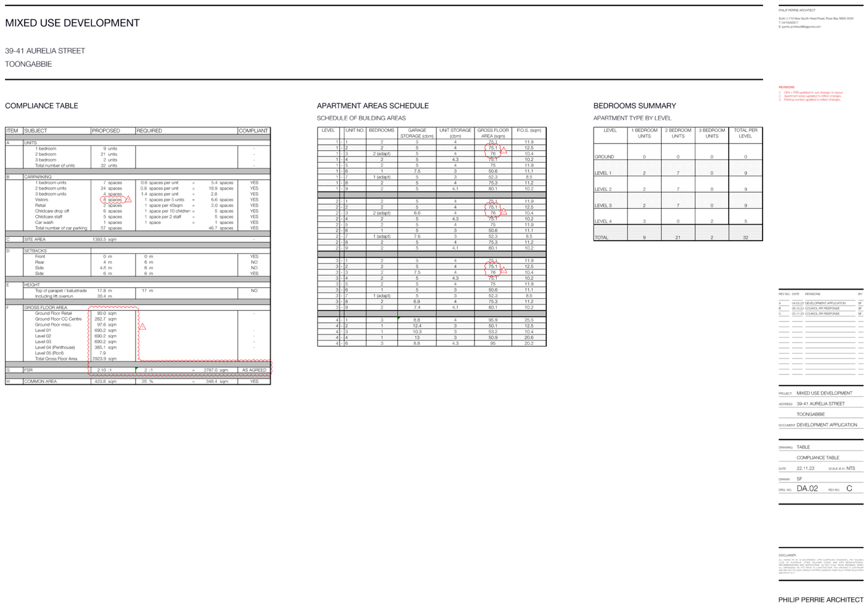Click the revision triangle next to the gross floor area cloud
Image resolution: width=868 pixels, height=607 pixels.
(142, 327)
